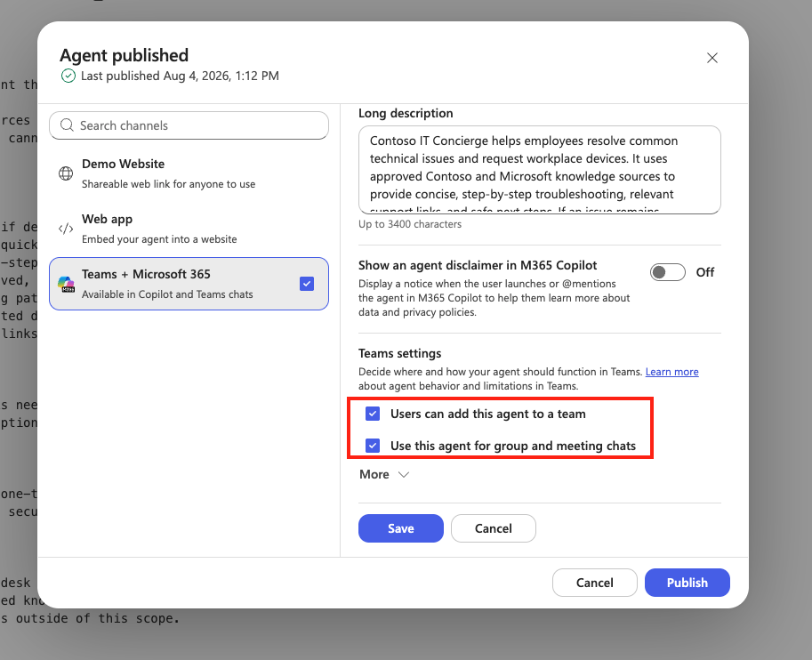The image size is (812, 660).
Task: Click the Teams settings heading
Action: [x=400, y=353]
